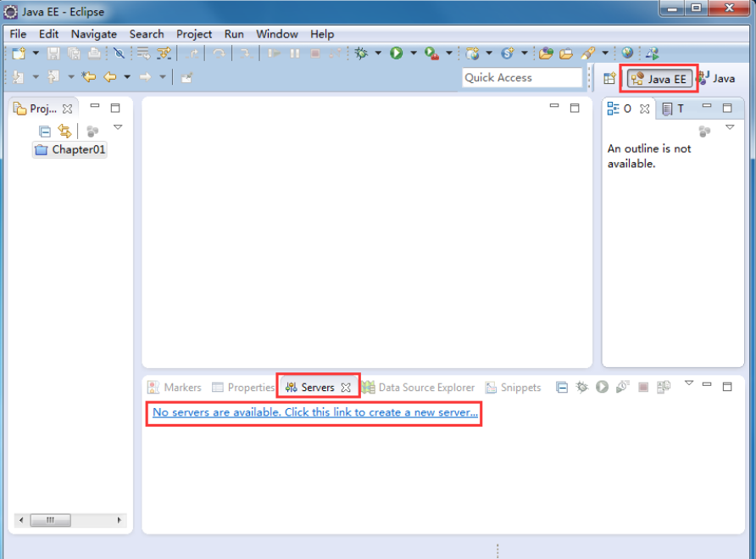The height and width of the screenshot is (559, 756).
Task: Switch to the Markers tab
Action: point(175,387)
